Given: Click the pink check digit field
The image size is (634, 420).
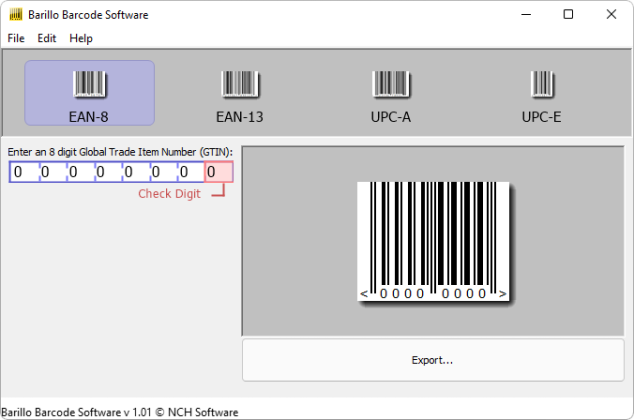Looking at the screenshot, I should pyautogui.click(x=219, y=172).
